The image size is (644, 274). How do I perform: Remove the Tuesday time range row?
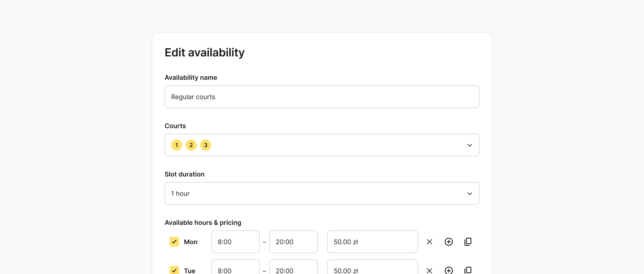[x=429, y=270]
